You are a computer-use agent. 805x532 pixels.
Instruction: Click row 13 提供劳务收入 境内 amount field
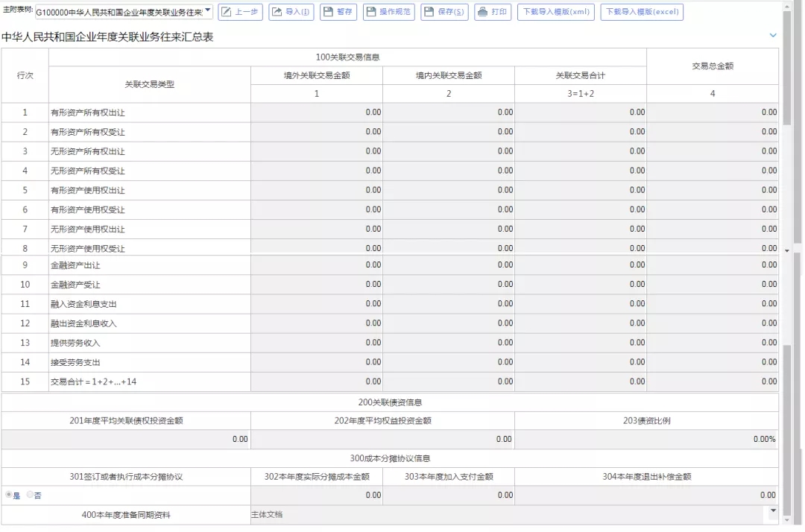tap(449, 343)
